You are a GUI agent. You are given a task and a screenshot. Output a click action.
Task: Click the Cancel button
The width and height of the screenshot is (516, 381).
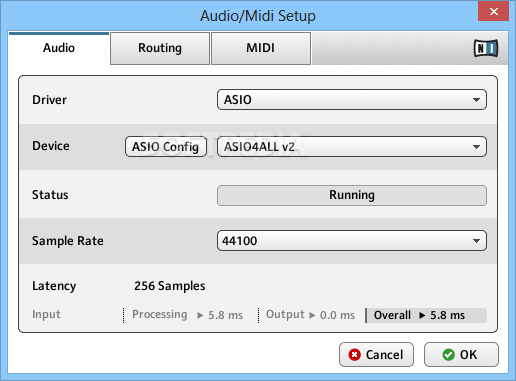point(376,355)
